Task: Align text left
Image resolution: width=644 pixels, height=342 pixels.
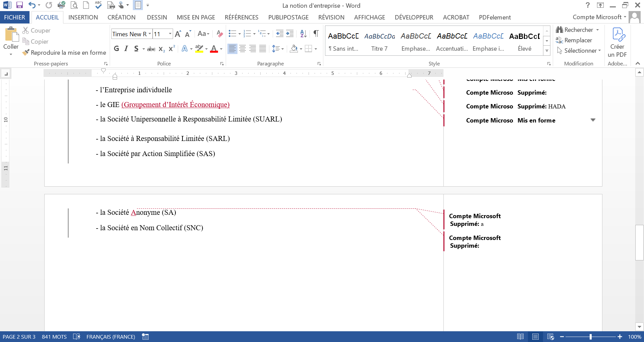Action: 232,49
